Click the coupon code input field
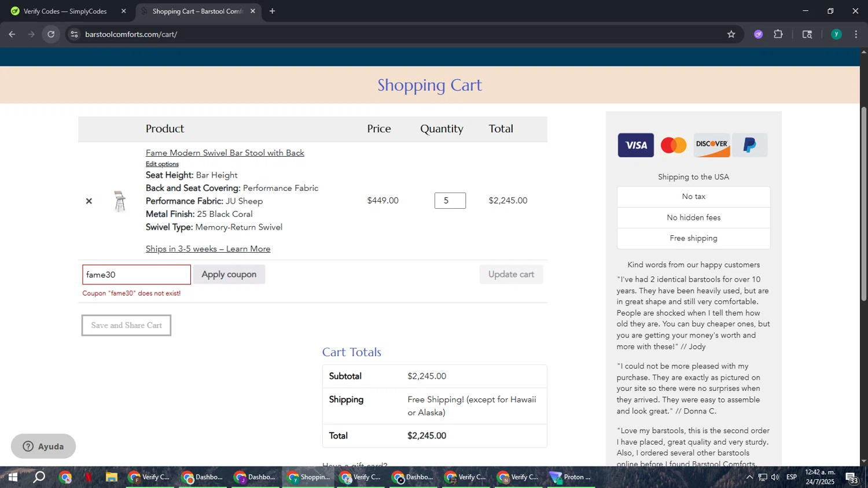Viewport: 868px width, 488px height. coord(137,275)
